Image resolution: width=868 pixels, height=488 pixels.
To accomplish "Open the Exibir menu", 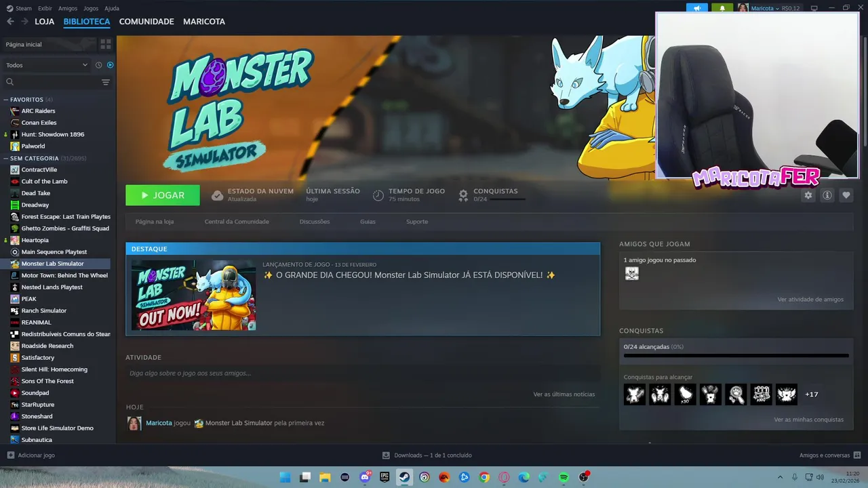I will [45, 8].
